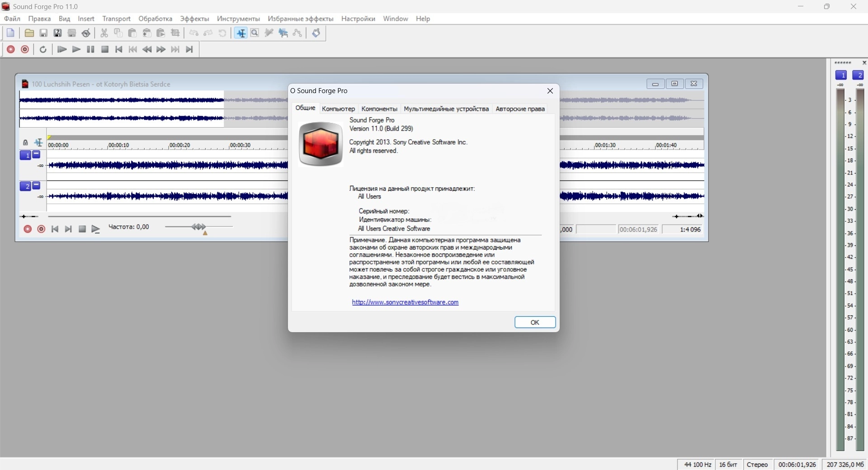Trim the selection with the Crop icon

[176, 33]
